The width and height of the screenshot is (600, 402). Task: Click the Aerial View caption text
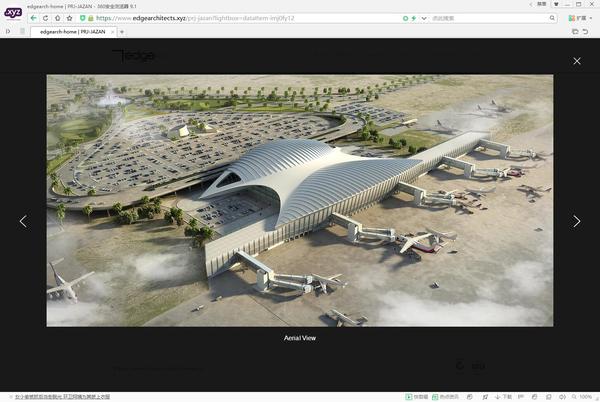[x=300, y=338]
